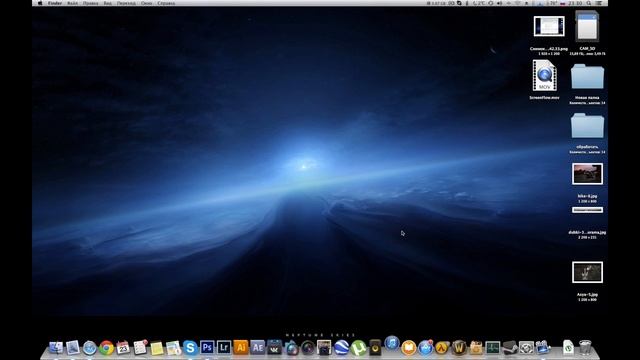The height and width of the screenshot is (360, 640).
Task: Open the yellow Stickies notes icon
Action: pyautogui.click(x=157, y=348)
